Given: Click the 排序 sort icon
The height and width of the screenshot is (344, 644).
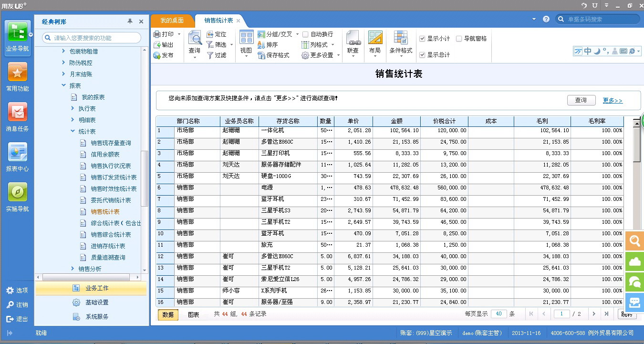Looking at the screenshot, I should click(261, 45).
